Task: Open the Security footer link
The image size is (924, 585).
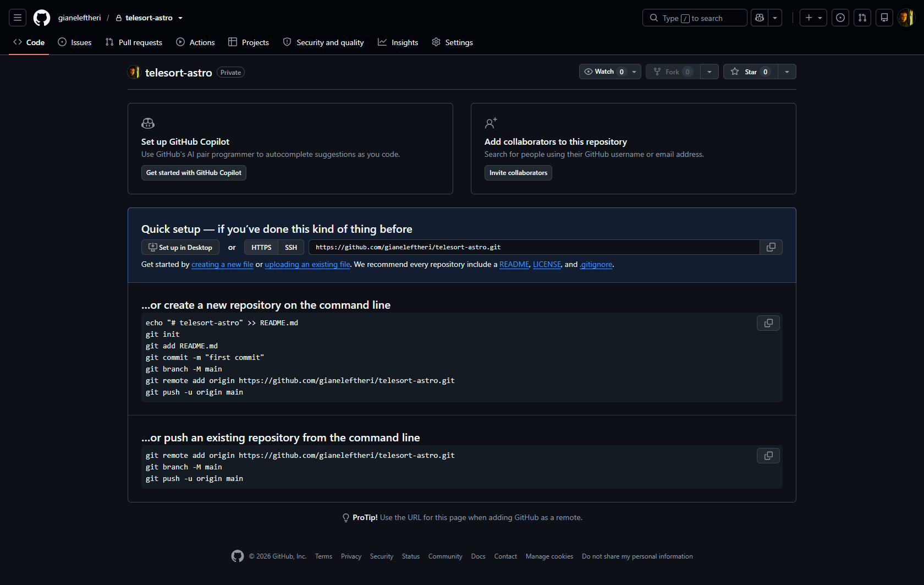Action: (382, 556)
